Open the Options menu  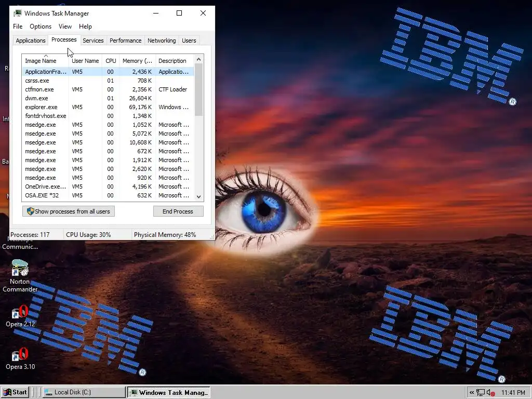point(41,26)
